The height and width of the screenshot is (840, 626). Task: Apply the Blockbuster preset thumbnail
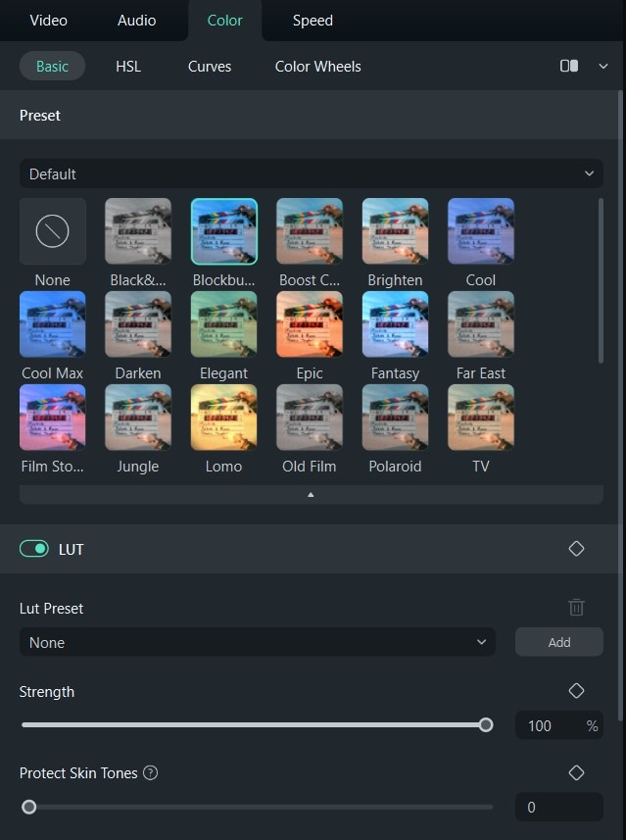[223, 231]
